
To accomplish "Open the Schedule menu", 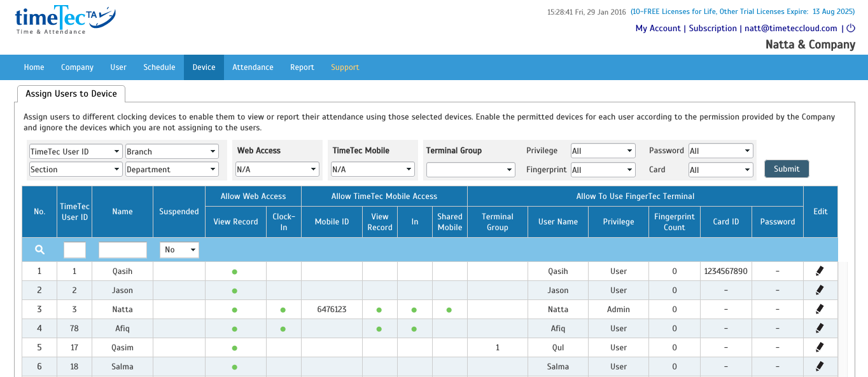I will [159, 67].
